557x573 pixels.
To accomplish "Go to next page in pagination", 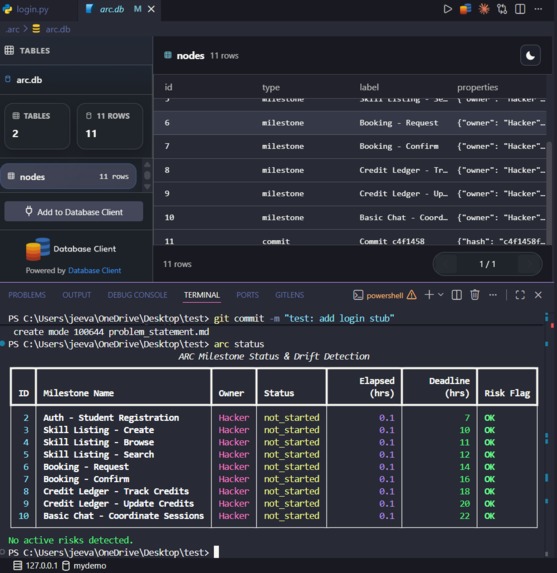I will pyautogui.click(x=529, y=264).
